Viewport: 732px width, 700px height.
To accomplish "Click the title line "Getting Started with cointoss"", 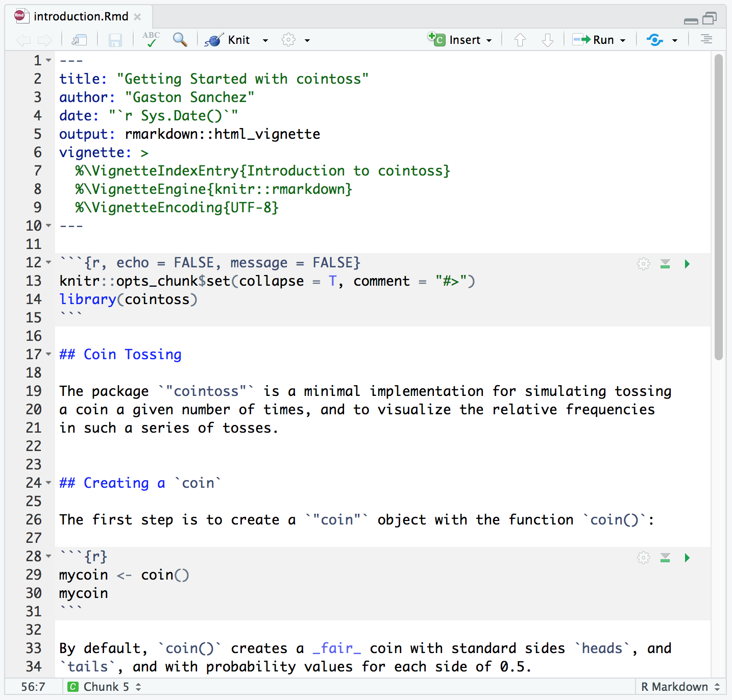I will click(214, 79).
